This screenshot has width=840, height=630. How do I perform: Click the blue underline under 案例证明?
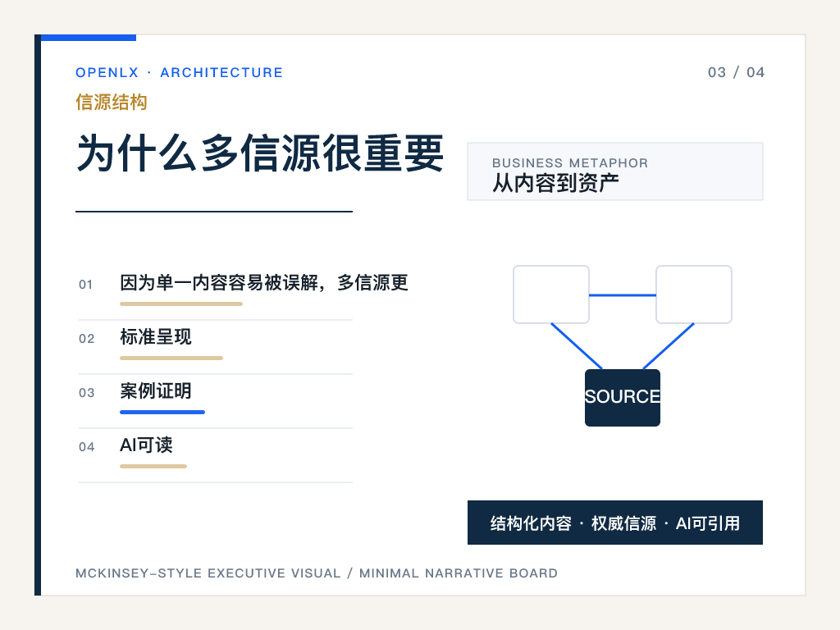[162, 412]
